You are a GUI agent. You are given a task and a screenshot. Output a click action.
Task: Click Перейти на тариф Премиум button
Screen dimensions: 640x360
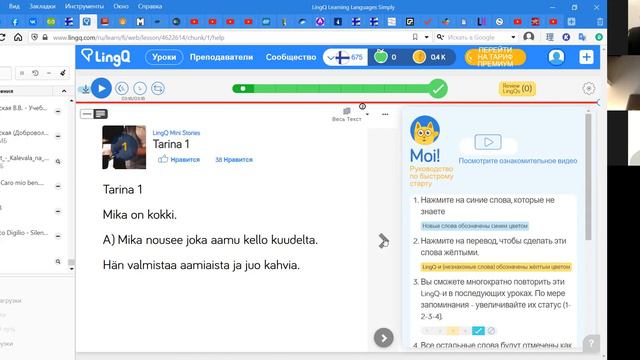[x=495, y=57]
